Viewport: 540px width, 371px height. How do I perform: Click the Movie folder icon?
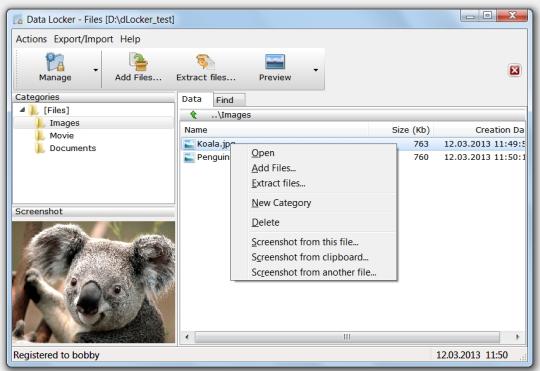pyautogui.click(x=41, y=136)
